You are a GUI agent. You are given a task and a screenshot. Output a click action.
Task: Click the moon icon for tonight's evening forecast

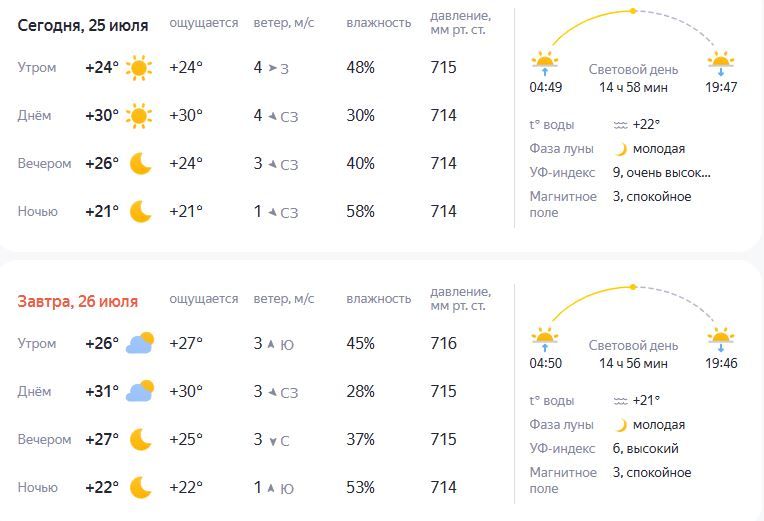click(140, 164)
